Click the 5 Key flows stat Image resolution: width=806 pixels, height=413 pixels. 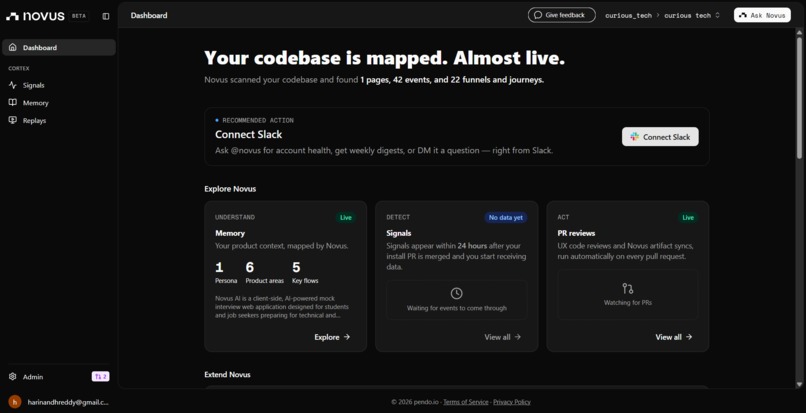pyautogui.click(x=305, y=273)
